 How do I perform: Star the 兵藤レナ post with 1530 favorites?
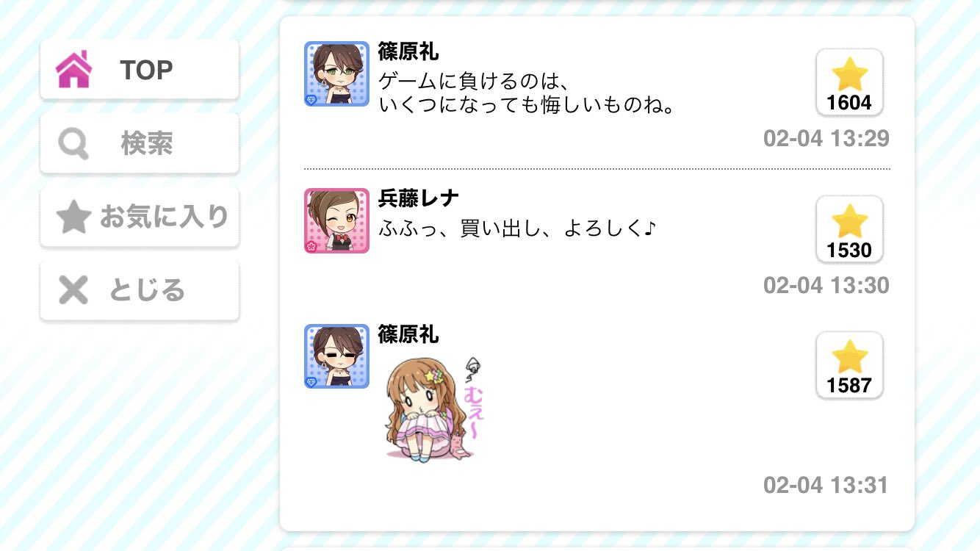click(x=849, y=229)
